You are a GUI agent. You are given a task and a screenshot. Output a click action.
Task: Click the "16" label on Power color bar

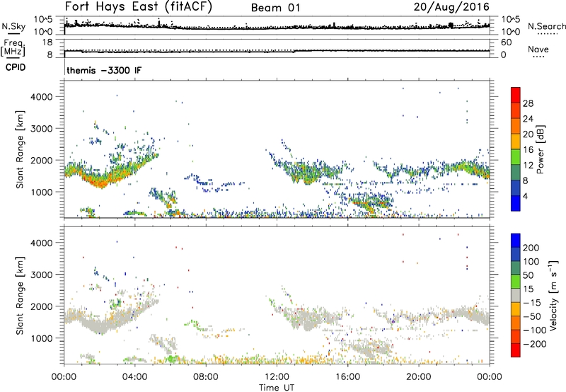(528, 150)
